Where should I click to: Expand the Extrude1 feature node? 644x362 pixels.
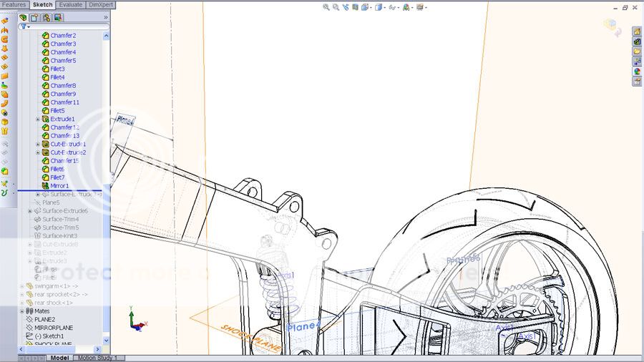[38, 119]
